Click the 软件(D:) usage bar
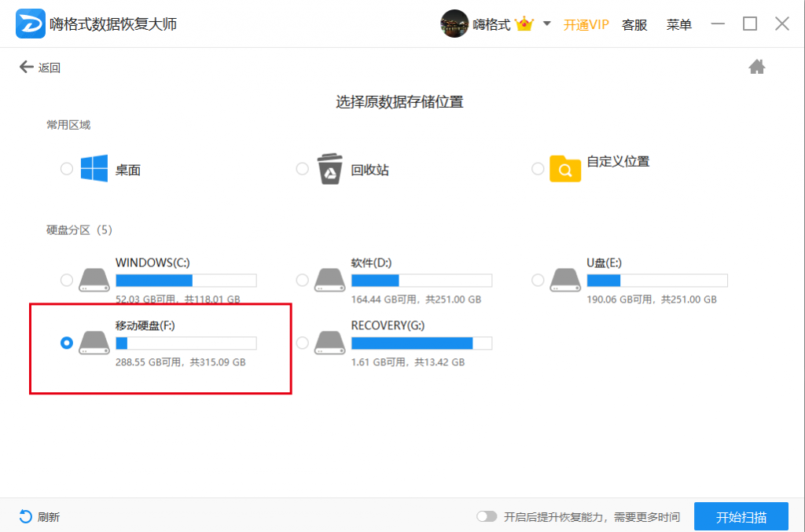Screen dimensions: 805x532 tap(421, 280)
